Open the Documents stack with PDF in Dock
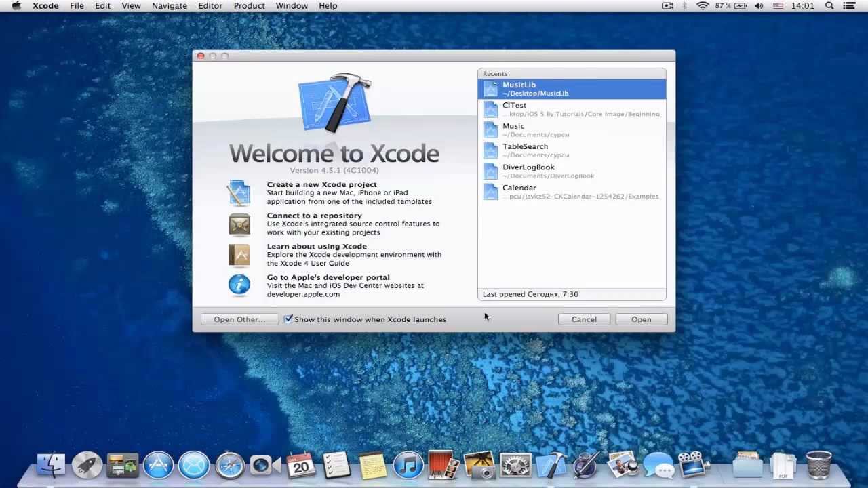The height and width of the screenshot is (488, 868). click(783, 466)
